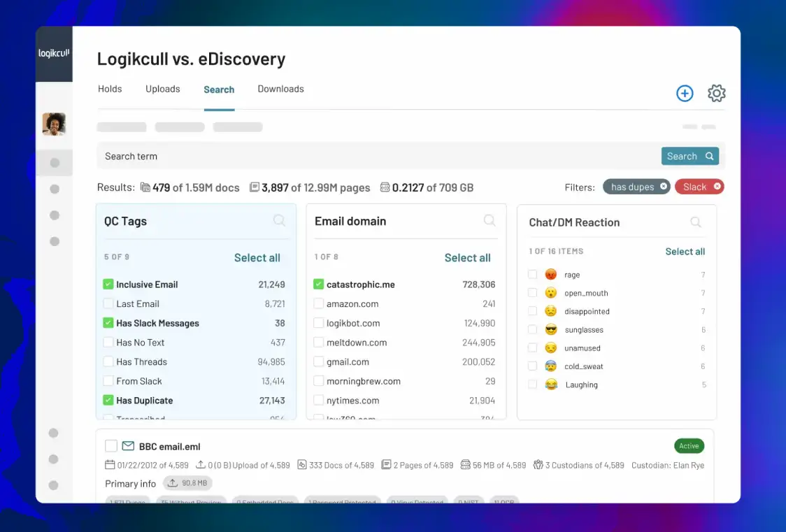This screenshot has width=786, height=532.
Task: Open the Search tab
Action: pyautogui.click(x=219, y=89)
